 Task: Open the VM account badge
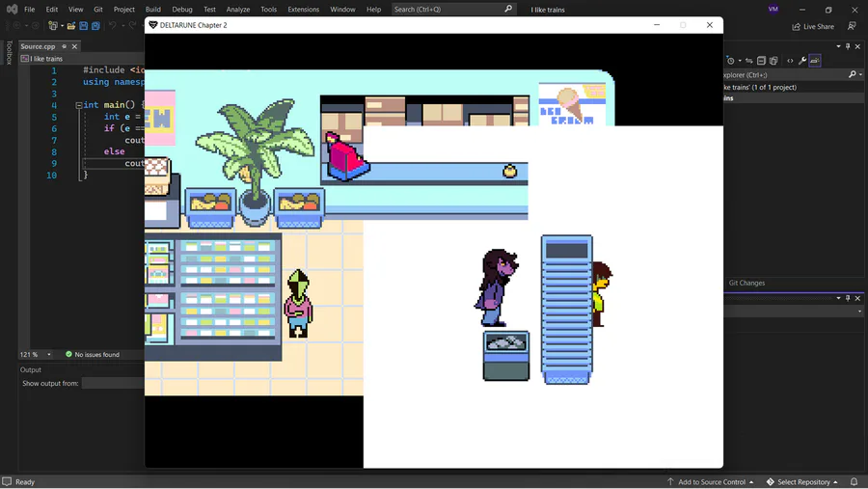coord(773,9)
